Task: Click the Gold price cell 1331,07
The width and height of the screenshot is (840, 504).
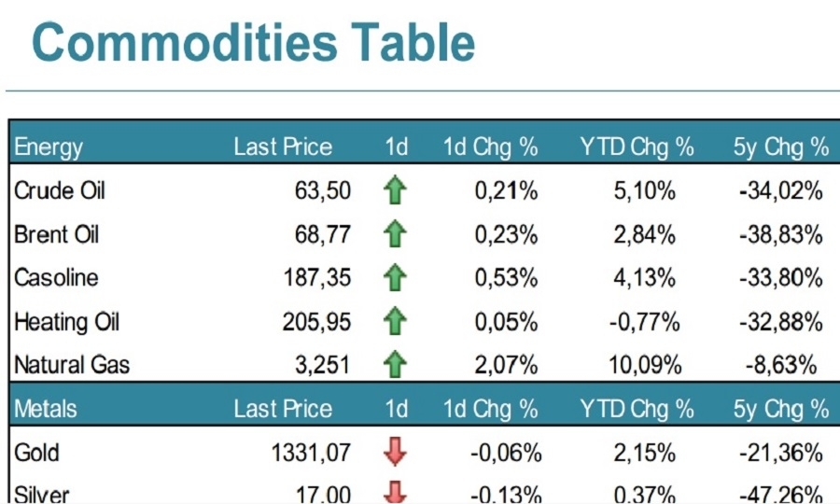Action: coord(311,453)
